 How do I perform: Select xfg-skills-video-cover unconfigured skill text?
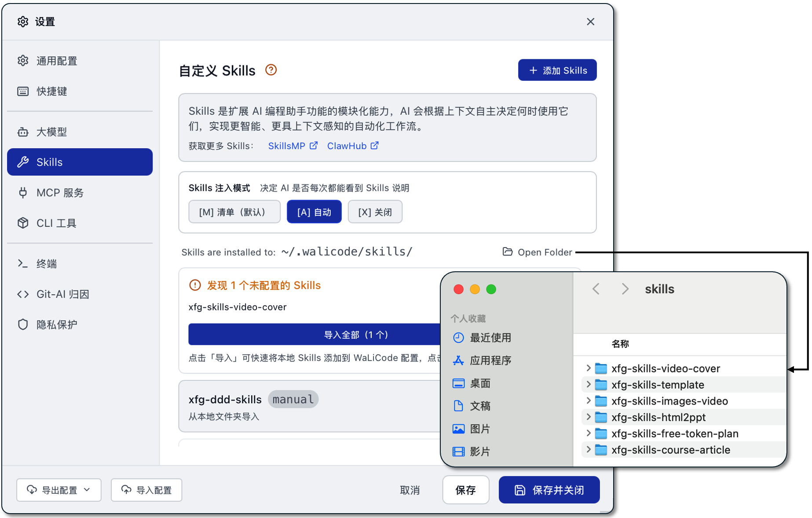click(238, 307)
